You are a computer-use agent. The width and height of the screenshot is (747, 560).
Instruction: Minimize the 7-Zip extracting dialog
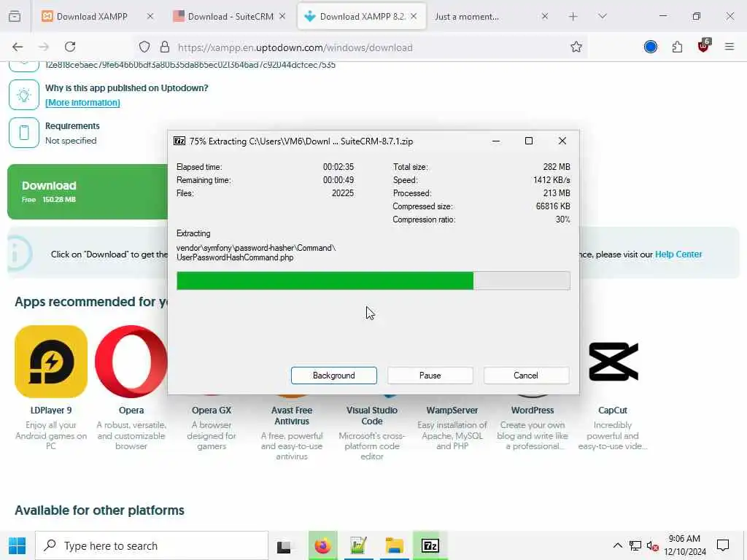(x=496, y=141)
